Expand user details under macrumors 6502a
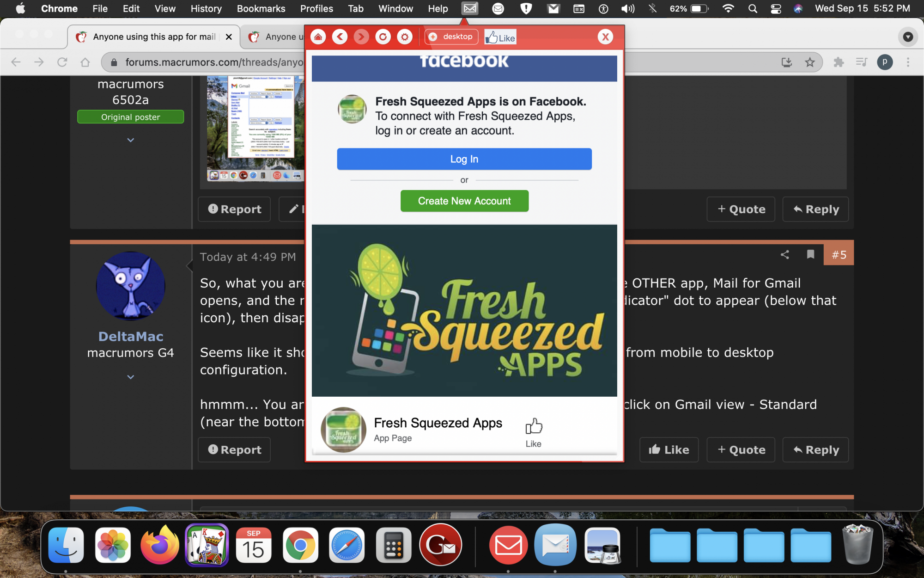The image size is (924, 578). [x=131, y=140]
